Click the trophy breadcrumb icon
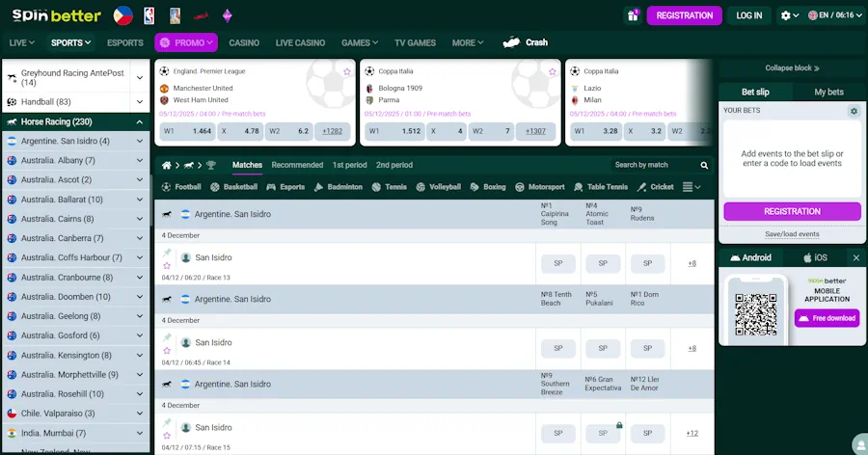 (x=211, y=165)
